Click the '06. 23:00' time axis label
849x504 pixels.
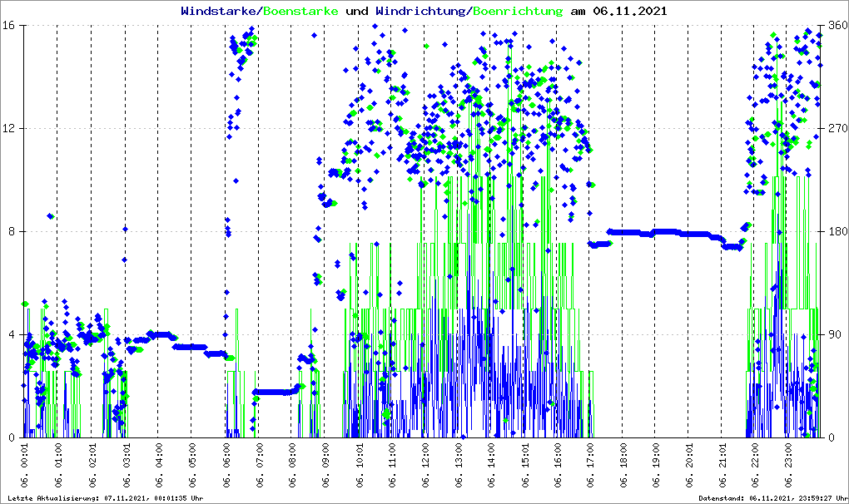787,465
